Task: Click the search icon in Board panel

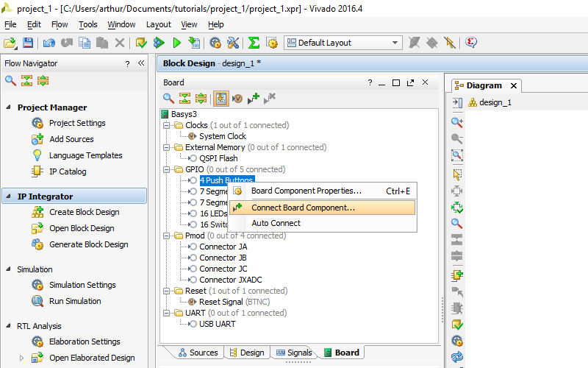Action: tap(168, 99)
